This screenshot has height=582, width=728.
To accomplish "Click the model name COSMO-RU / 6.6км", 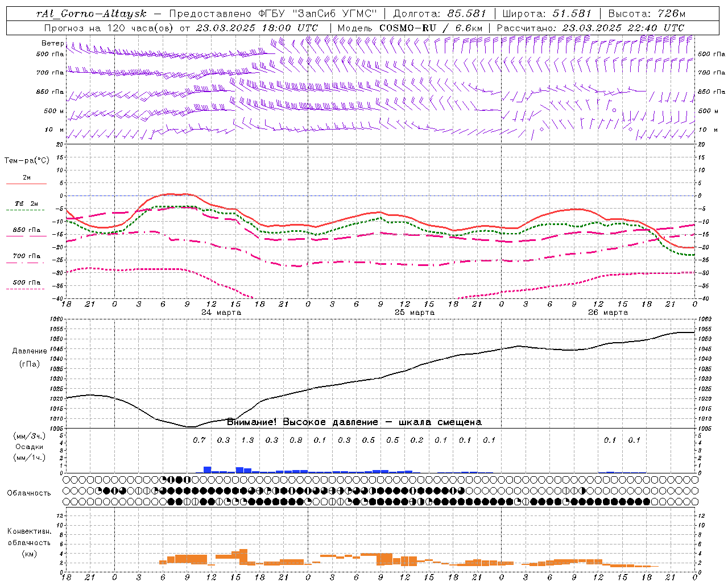I will 431,28.
